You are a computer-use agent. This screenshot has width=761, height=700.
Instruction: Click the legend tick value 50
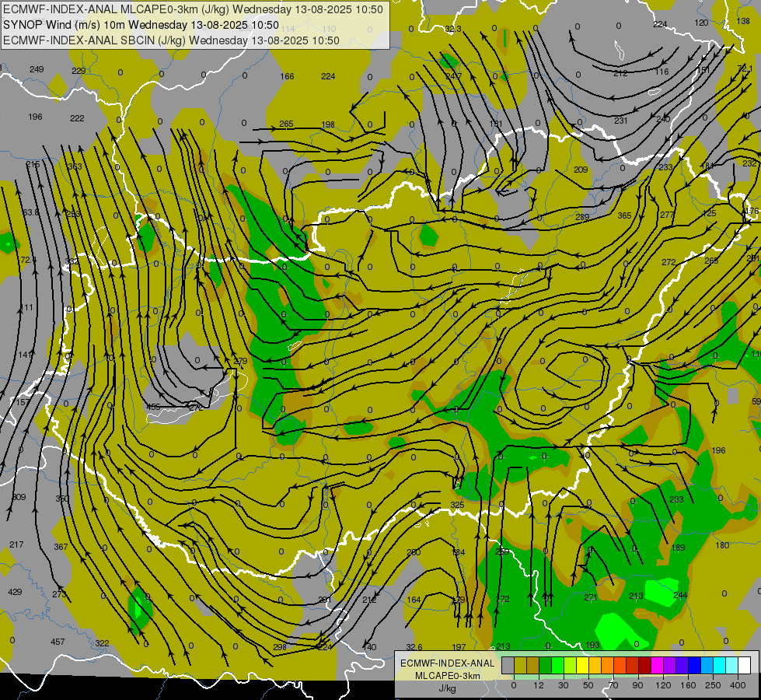pos(588,685)
